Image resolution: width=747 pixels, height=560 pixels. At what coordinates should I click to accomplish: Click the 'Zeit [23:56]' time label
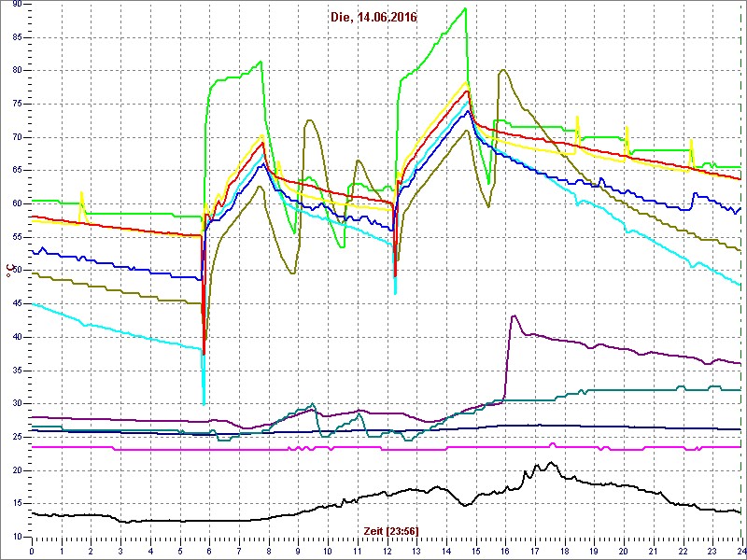coord(390,530)
